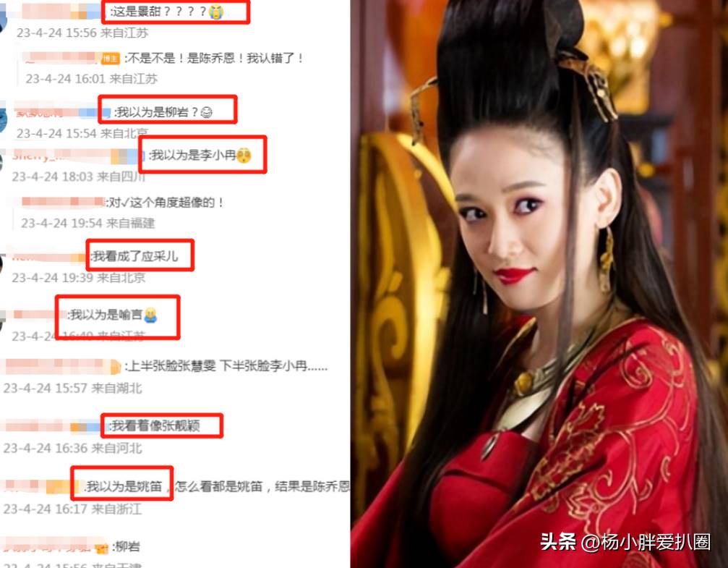This screenshot has height=568, width=728.
Task: Click the orange 博主 badge
Action: [111, 58]
